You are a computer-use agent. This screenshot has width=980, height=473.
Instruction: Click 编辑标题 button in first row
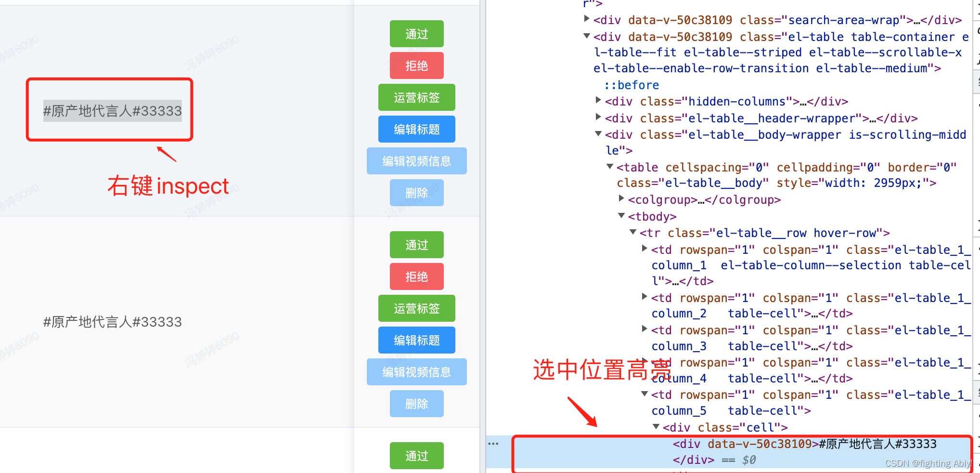[416, 129]
